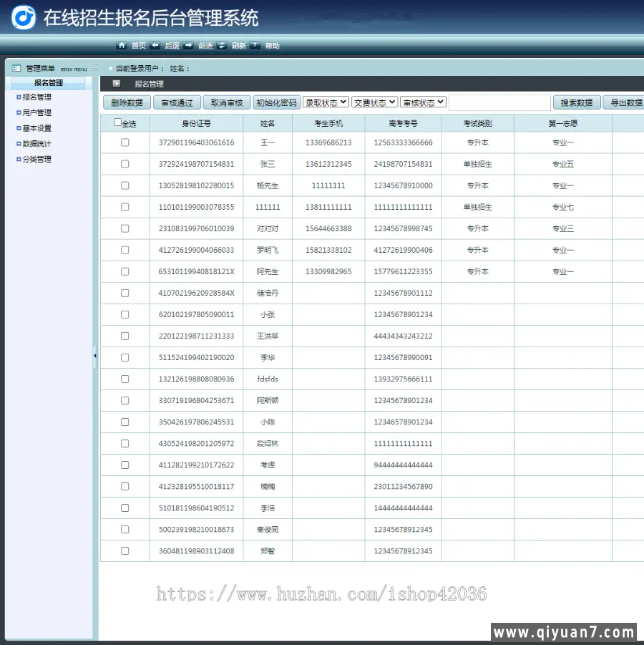The height and width of the screenshot is (645, 644).
Task: Open the 审核状态 dropdown
Action: [423, 102]
